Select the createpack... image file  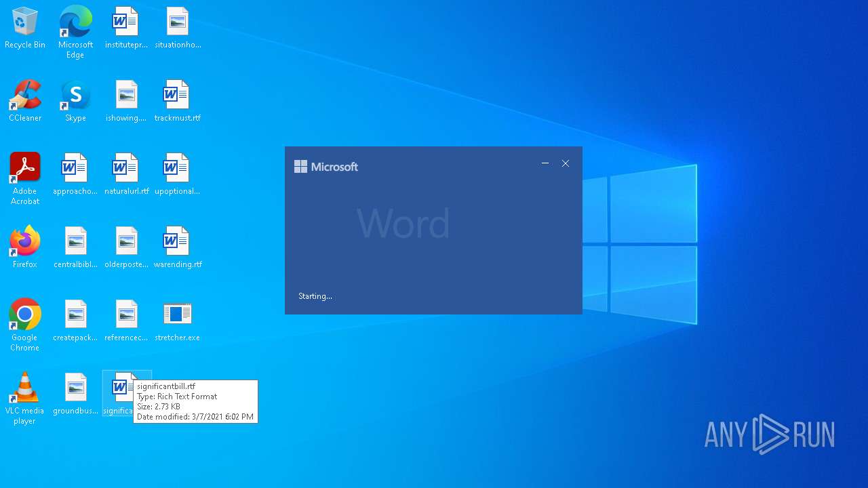(75, 321)
